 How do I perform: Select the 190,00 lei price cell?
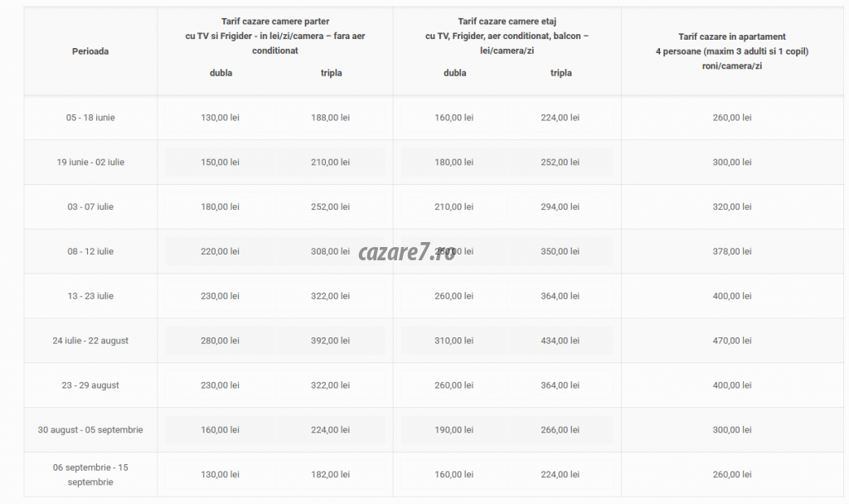454,429
